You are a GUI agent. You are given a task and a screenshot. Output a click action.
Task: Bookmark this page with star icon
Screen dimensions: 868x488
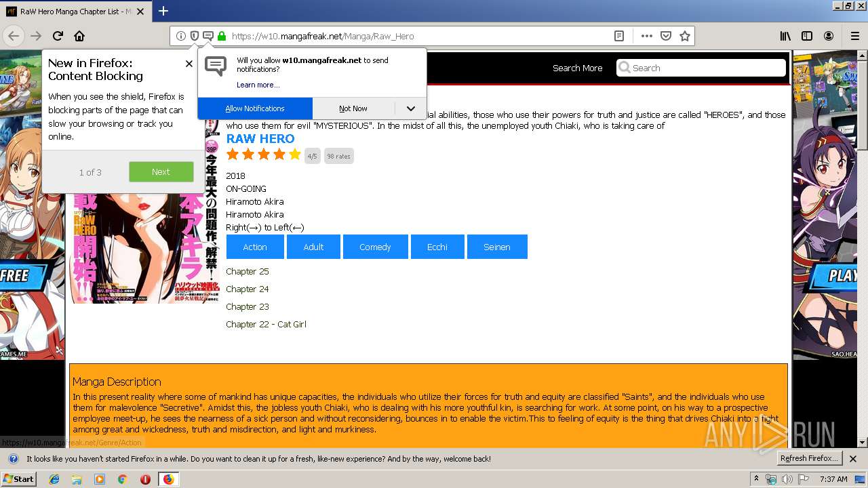click(x=685, y=36)
